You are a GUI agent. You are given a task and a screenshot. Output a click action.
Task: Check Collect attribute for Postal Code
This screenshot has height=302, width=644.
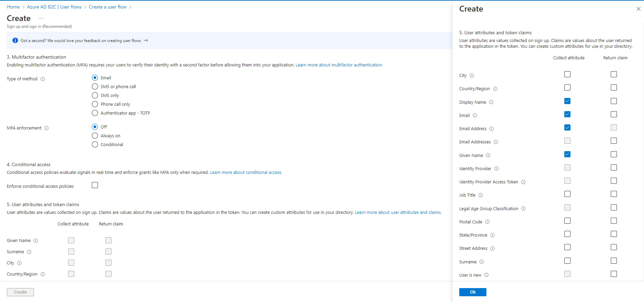(567, 221)
